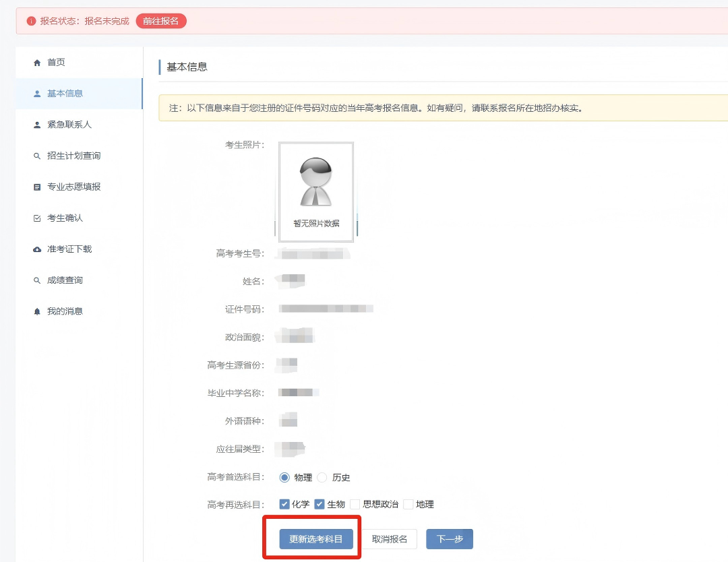Click the red 前往报名 button

pos(161,21)
